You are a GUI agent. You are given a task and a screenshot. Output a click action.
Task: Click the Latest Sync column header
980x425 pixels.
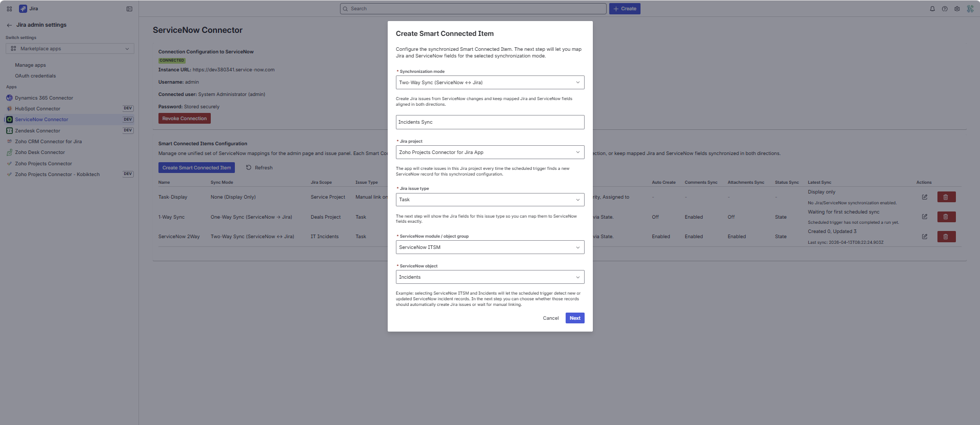tap(819, 182)
